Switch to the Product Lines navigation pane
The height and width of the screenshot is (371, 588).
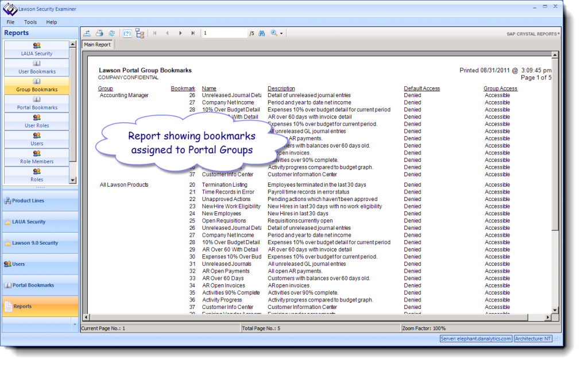point(41,200)
